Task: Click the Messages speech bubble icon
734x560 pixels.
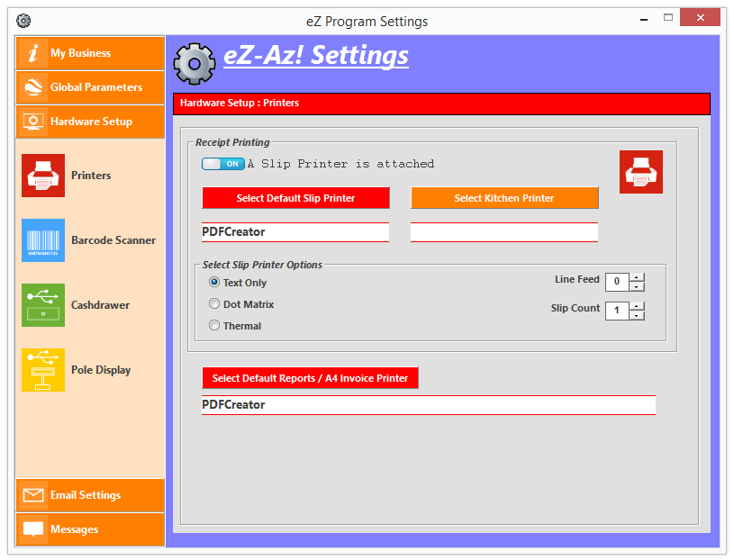Action: (32, 528)
